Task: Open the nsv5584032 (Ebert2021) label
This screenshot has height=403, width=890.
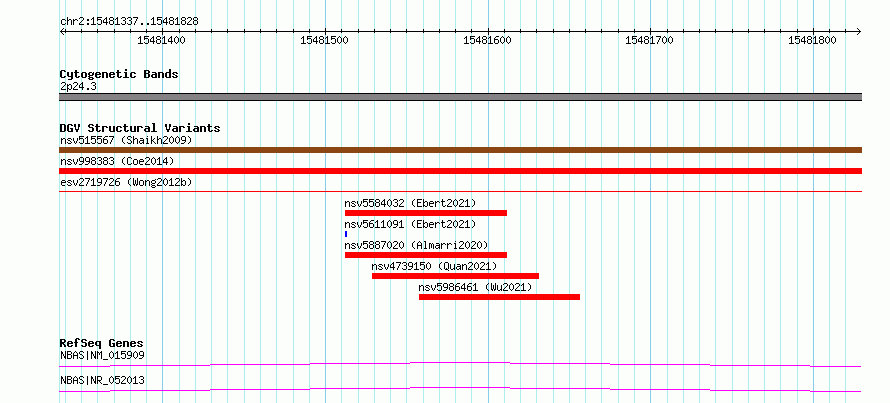Action: click(x=410, y=203)
